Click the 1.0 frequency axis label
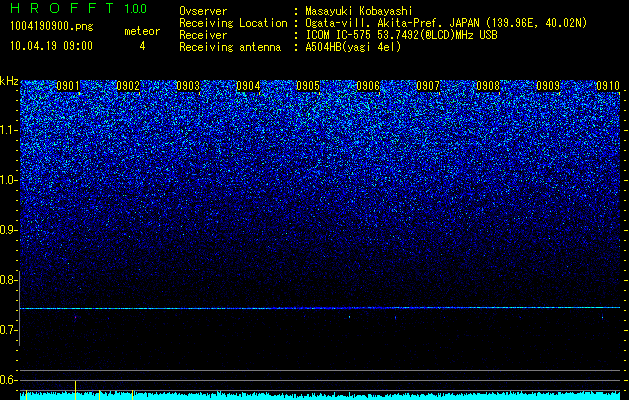Screen dimensions: 629x400 (x=9, y=180)
